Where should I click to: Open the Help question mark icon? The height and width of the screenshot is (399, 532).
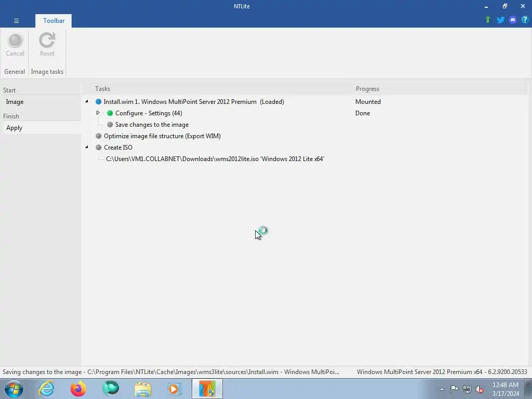coord(525,20)
